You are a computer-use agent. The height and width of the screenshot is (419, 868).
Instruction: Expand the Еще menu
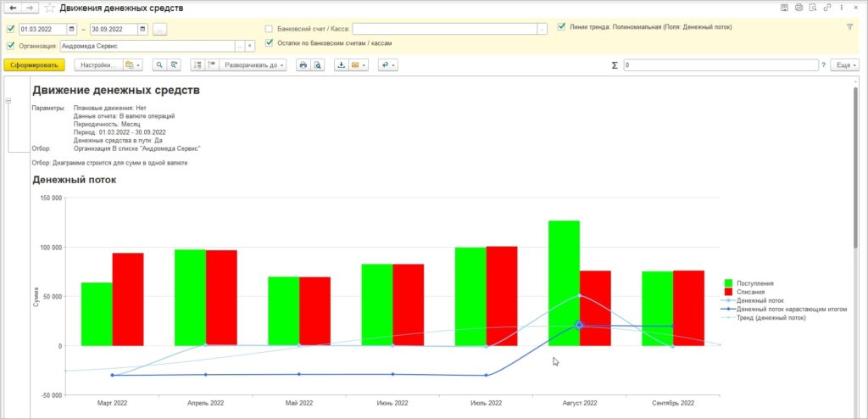843,64
